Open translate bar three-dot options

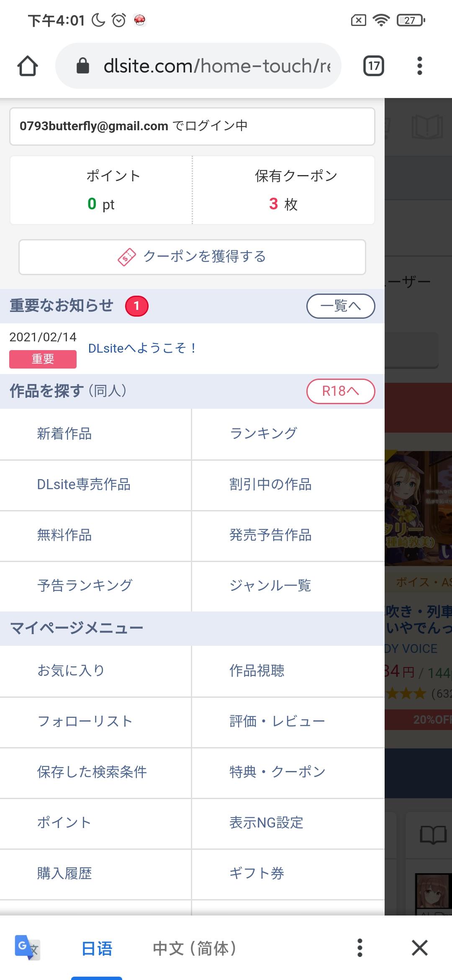coord(360,948)
